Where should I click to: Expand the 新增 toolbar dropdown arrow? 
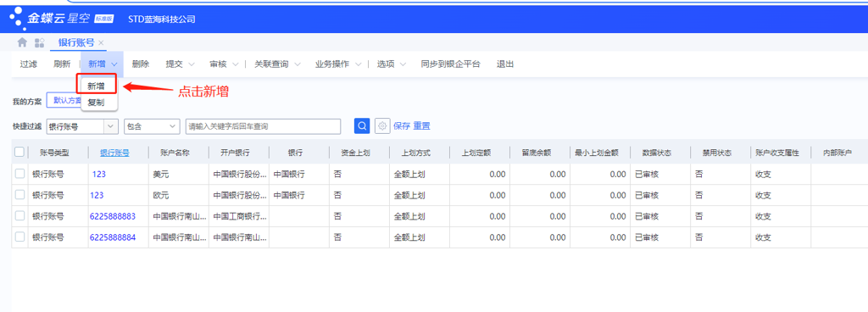coord(114,64)
